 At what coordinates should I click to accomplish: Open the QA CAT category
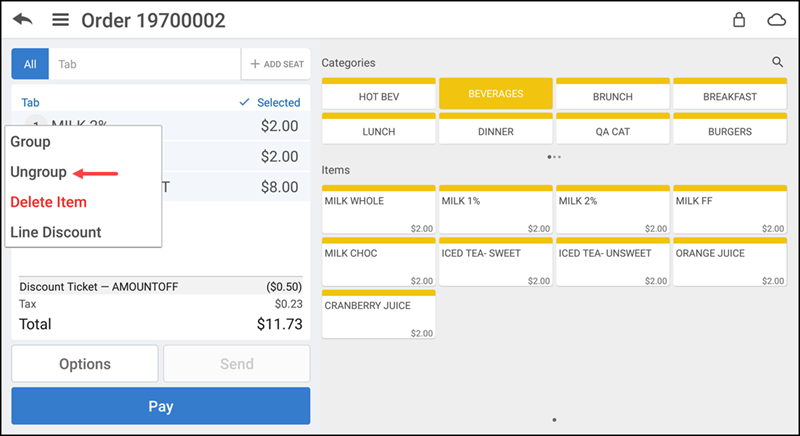coord(613,129)
